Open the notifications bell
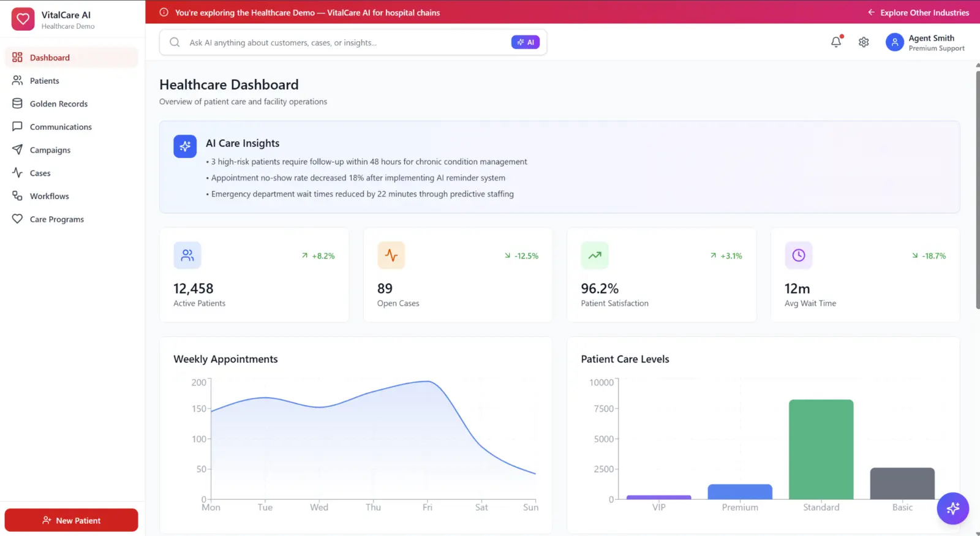The width and height of the screenshot is (980, 536). pyautogui.click(x=836, y=42)
